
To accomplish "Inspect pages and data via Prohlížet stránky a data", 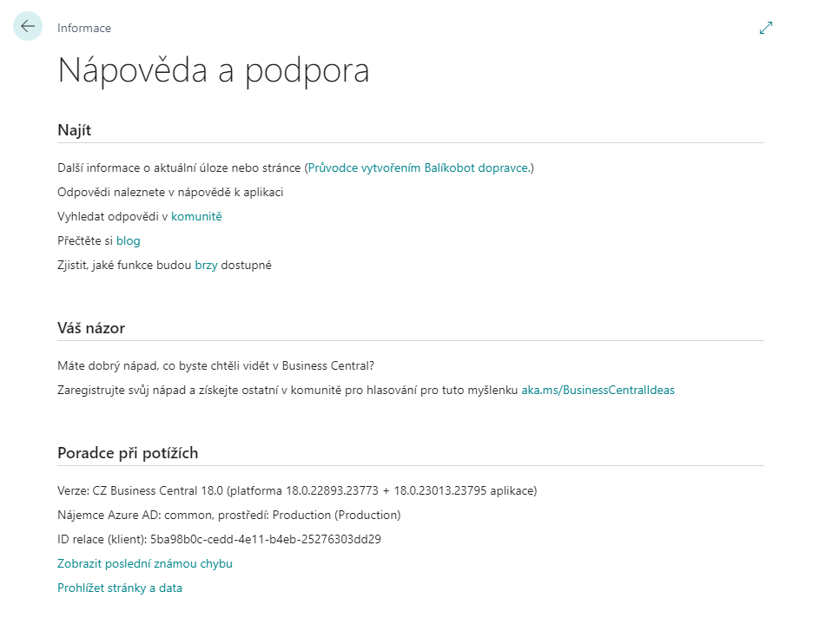I will tap(120, 587).
